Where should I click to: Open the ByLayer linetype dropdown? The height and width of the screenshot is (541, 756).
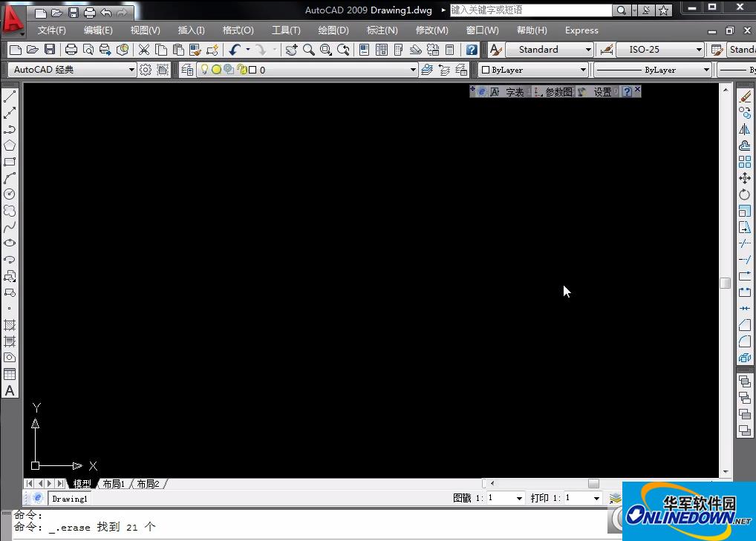pyautogui.click(x=706, y=70)
